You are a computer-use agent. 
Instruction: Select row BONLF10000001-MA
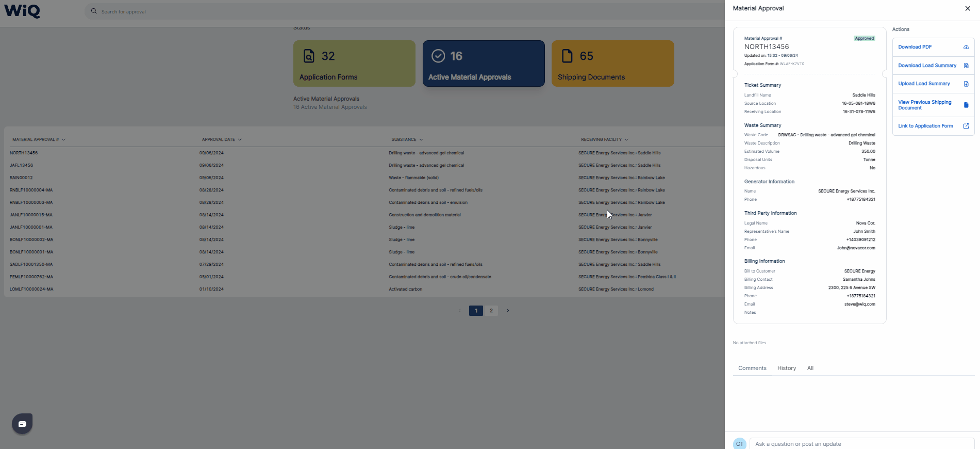coord(364,252)
